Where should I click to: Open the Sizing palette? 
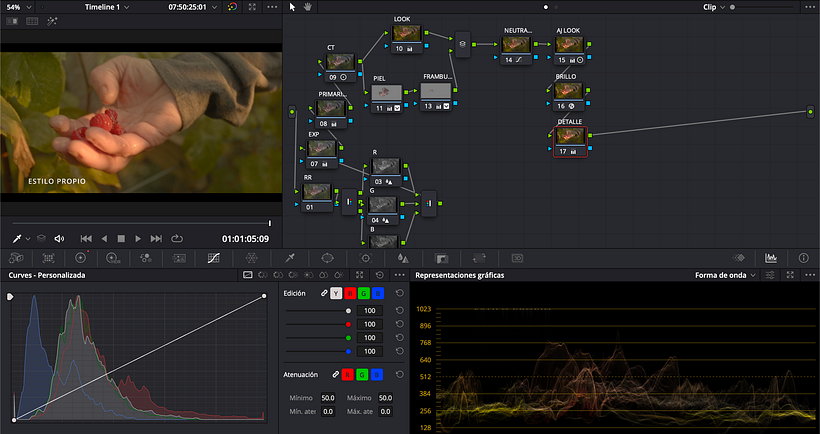click(479, 258)
